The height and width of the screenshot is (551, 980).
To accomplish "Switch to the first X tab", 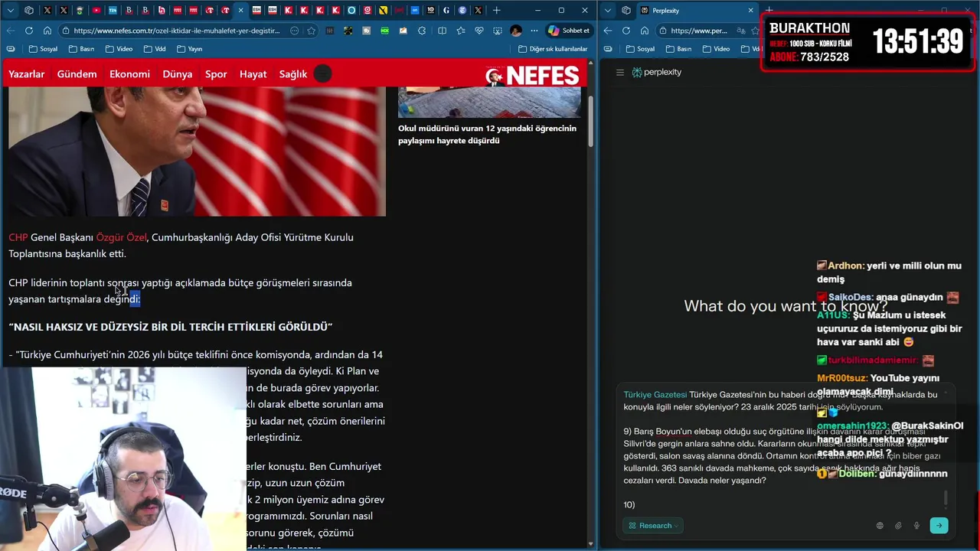I will [x=47, y=11].
